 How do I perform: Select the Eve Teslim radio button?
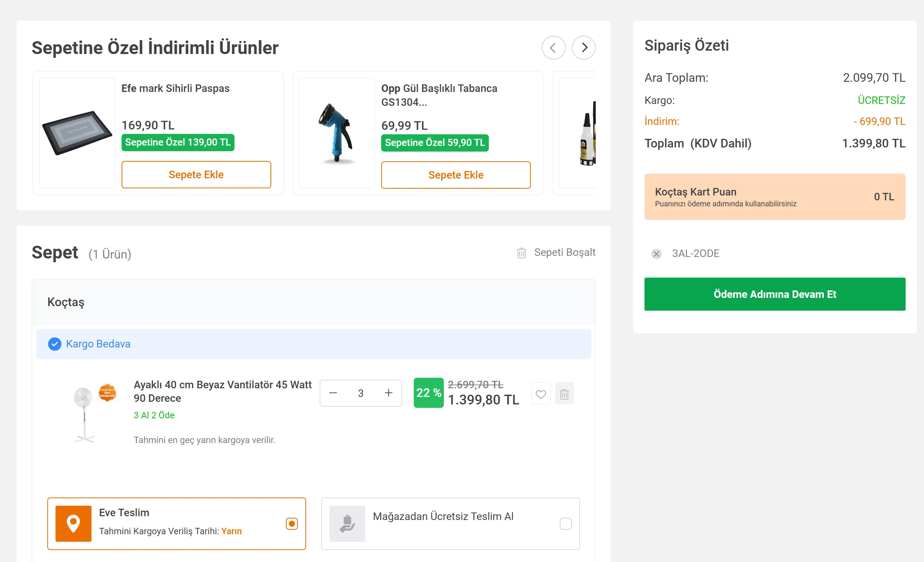[x=292, y=524]
